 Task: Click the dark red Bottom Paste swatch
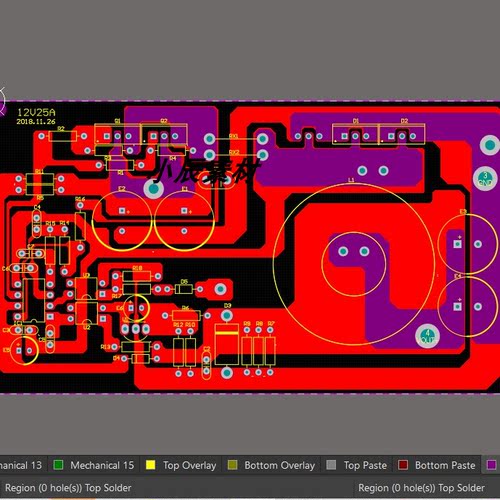(x=403, y=465)
